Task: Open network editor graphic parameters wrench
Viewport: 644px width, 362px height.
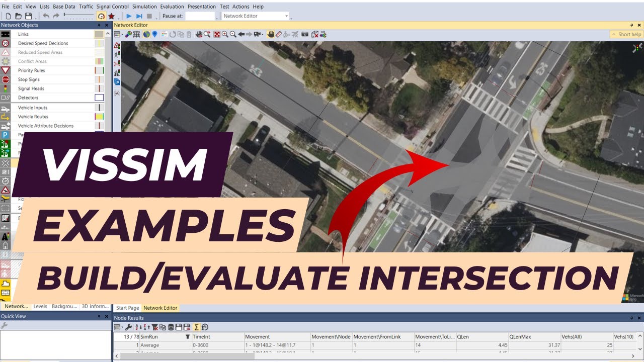Action: 128,34
